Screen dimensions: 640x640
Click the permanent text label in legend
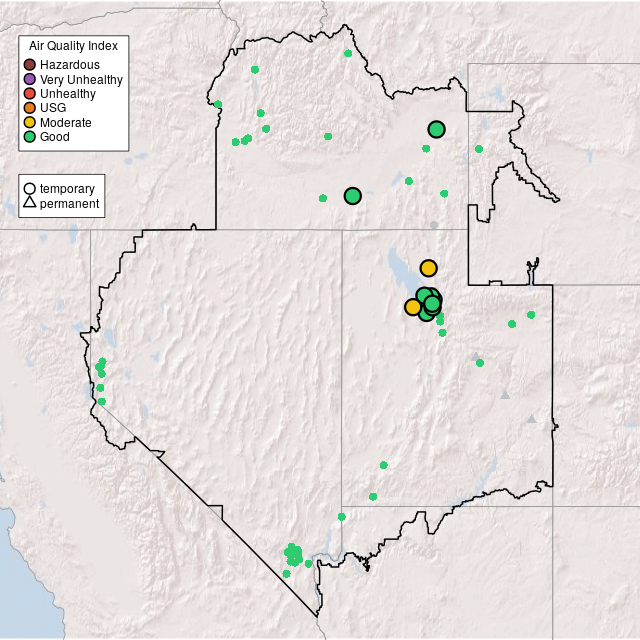[x=69, y=204]
